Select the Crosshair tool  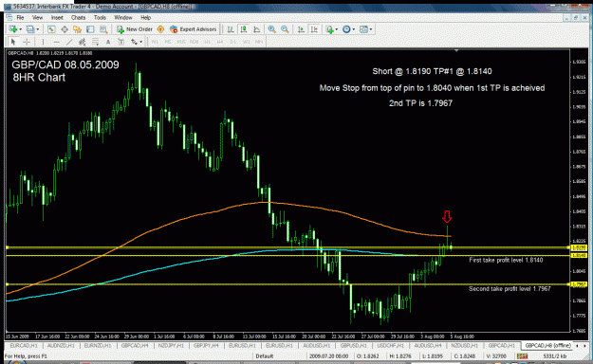click(x=27, y=42)
